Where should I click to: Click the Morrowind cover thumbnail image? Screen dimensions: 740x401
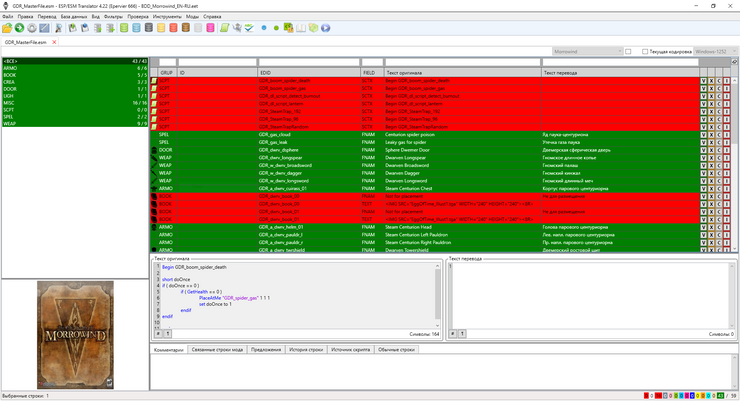74,334
